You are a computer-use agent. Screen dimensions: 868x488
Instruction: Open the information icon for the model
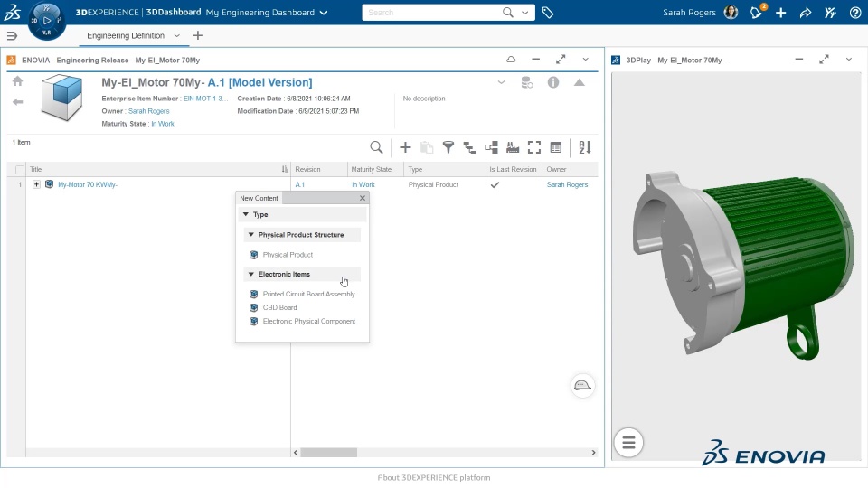click(x=553, y=82)
